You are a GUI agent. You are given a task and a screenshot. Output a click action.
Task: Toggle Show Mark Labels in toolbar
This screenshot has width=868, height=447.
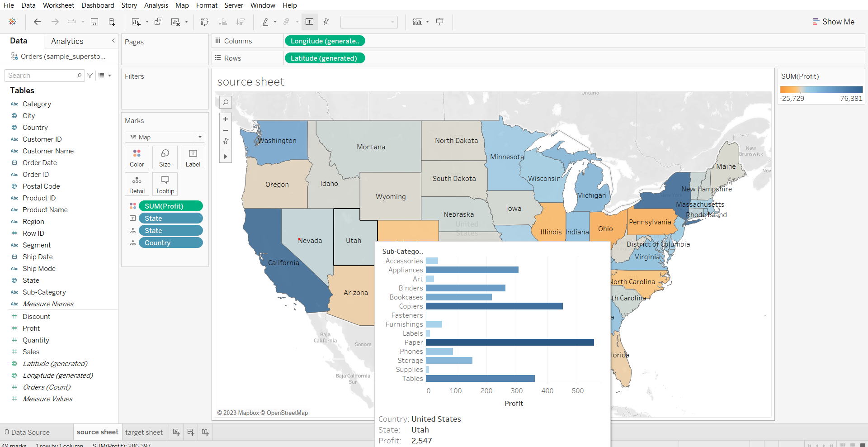tap(309, 22)
